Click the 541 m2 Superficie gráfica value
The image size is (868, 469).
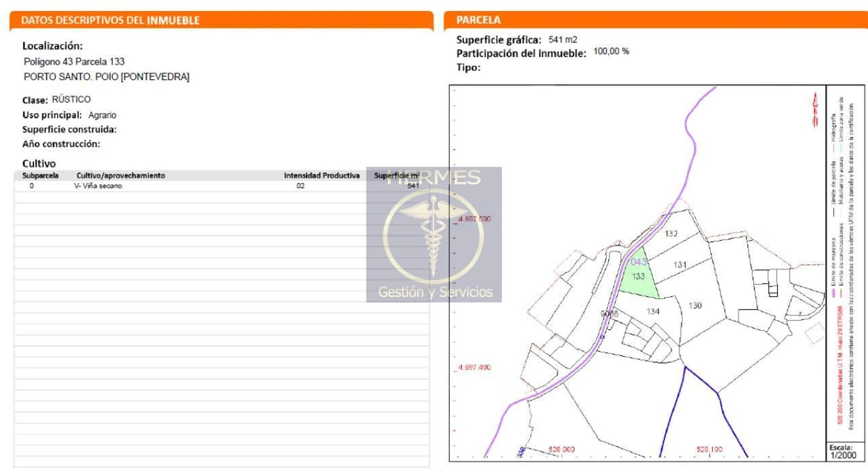pyautogui.click(x=562, y=40)
